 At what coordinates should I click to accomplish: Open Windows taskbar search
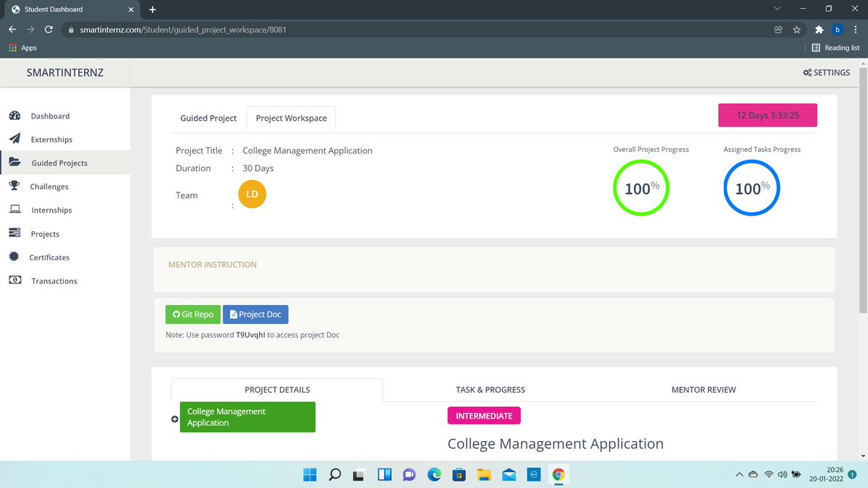(x=334, y=474)
